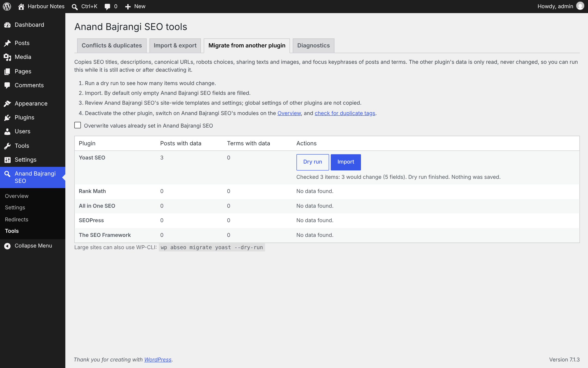Open Posts via the pushpin icon
This screenshot has width=588, height=368.
(7, 43)
